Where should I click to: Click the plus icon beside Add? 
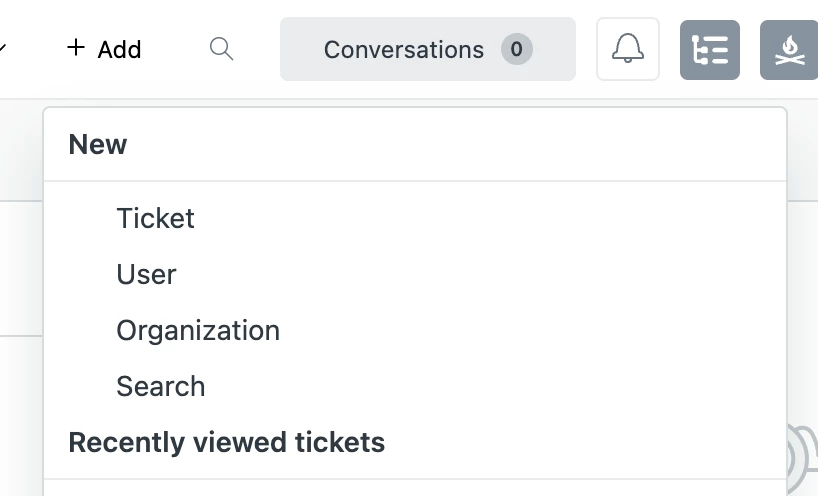[76, 48]
